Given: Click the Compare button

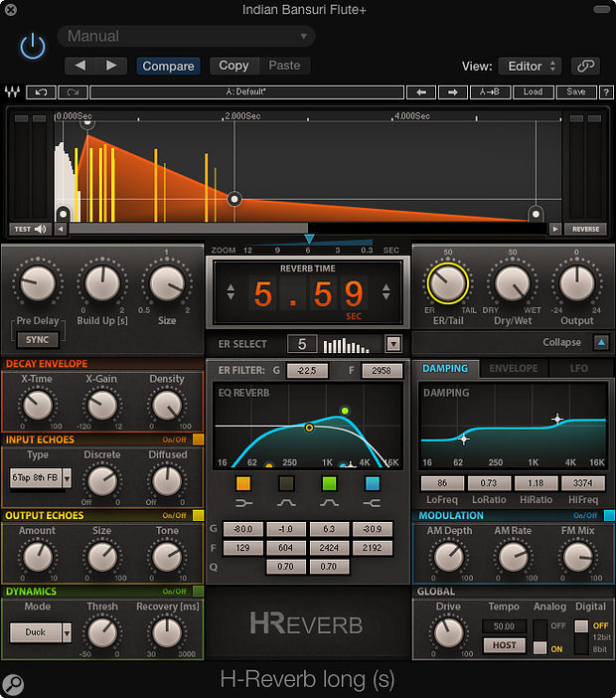Looking at the screenshot, I should click(168, 66).
